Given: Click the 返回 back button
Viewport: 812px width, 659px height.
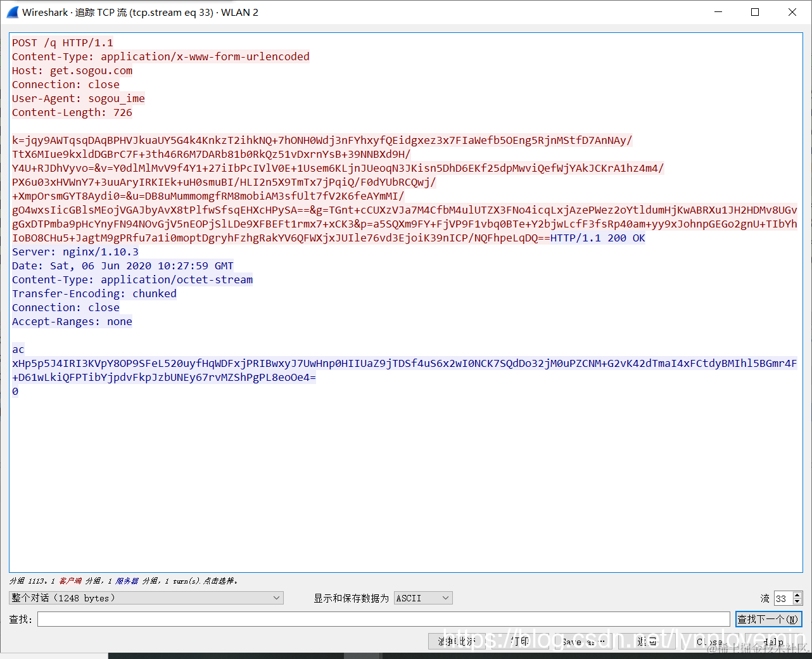Looking at the screenshot, I should [647, 642].
